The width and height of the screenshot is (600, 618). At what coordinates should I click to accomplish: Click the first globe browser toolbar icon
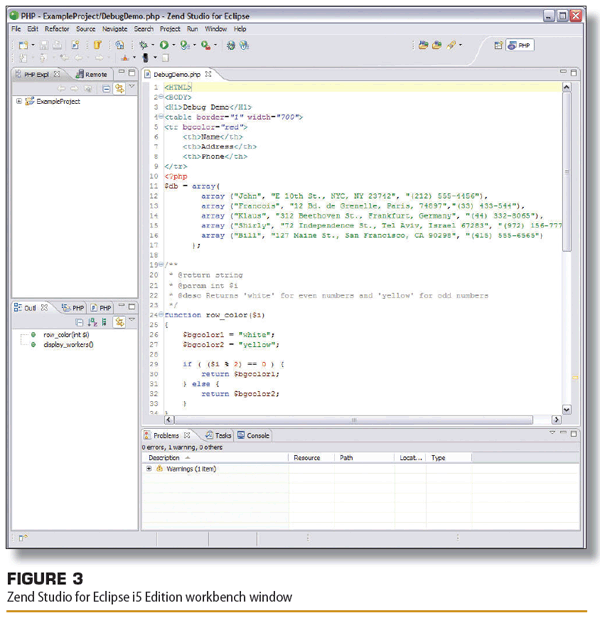231,45
